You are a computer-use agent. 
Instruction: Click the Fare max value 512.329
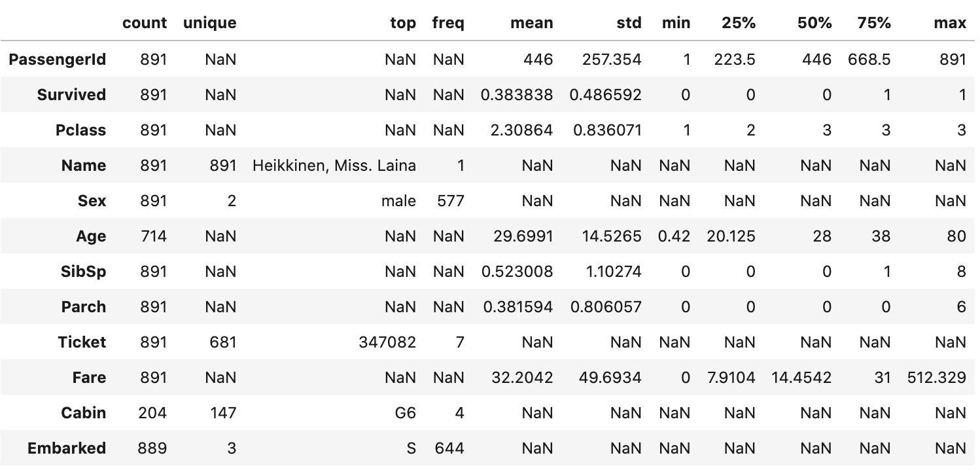(x=937, y=378)
